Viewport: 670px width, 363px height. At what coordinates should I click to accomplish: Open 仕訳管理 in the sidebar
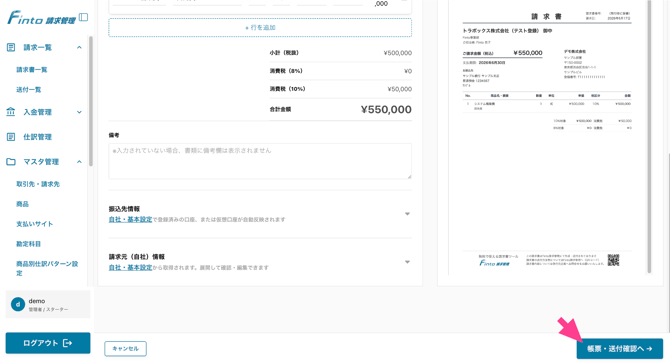[38, 137]
